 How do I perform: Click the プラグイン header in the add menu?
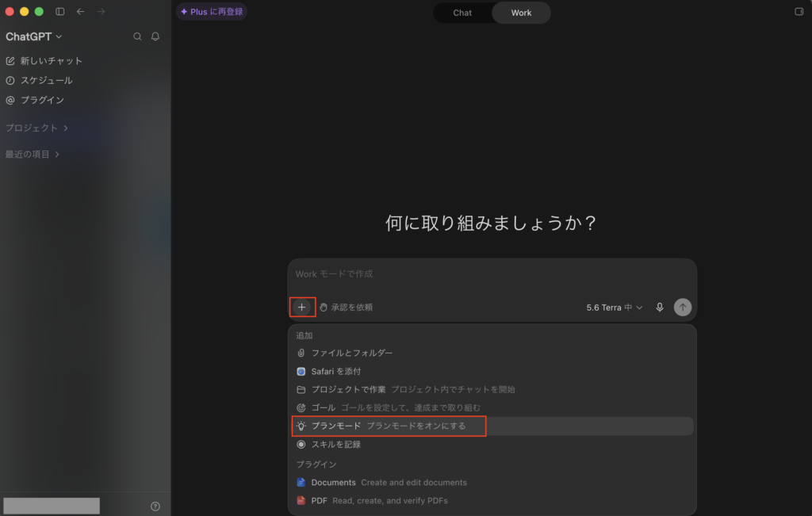point(316,464)
